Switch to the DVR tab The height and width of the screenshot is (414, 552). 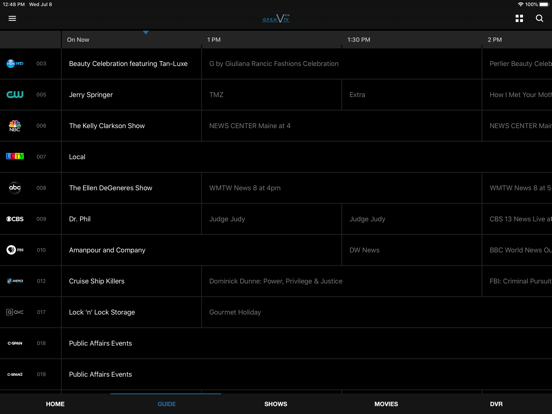tap(496, 404)
